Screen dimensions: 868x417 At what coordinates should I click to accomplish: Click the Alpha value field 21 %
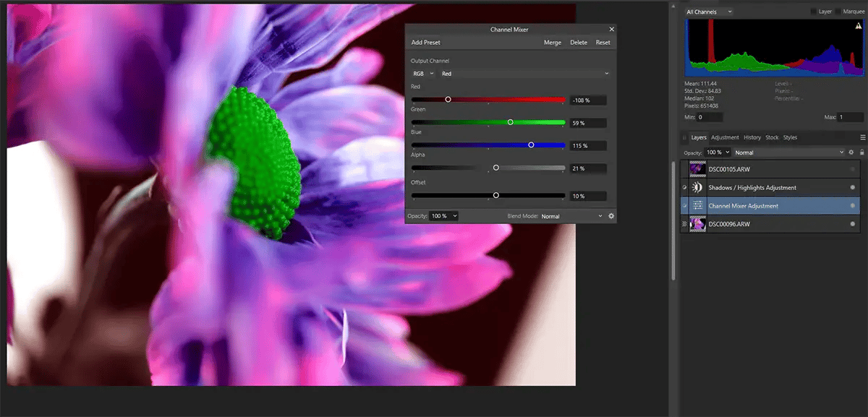(x=588, y=168)
